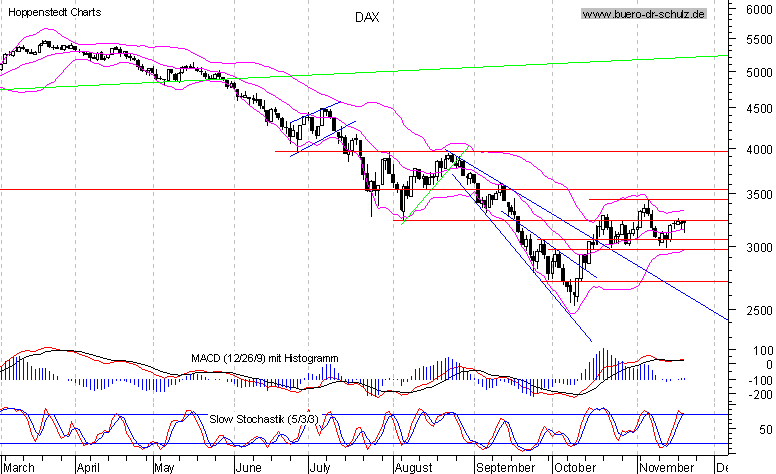This screenshot has width=776, height=474.
Task: Select the November month label
Action: click(x=667, y=467)
